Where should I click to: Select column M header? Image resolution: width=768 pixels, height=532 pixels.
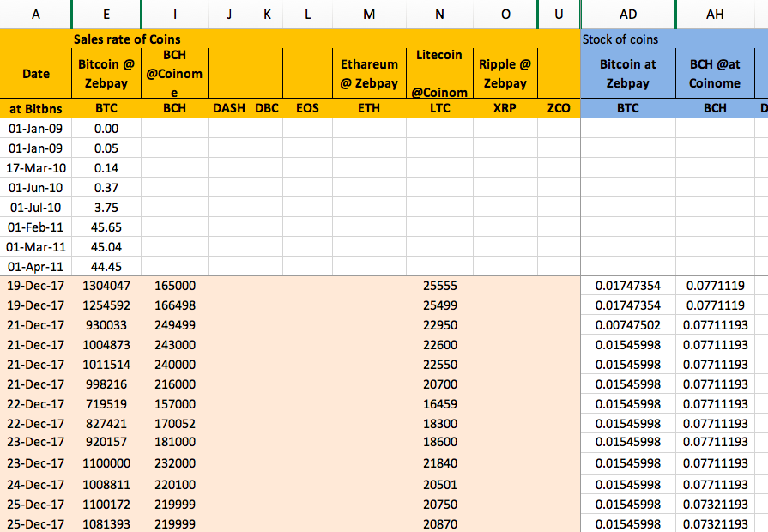[369, 15]
